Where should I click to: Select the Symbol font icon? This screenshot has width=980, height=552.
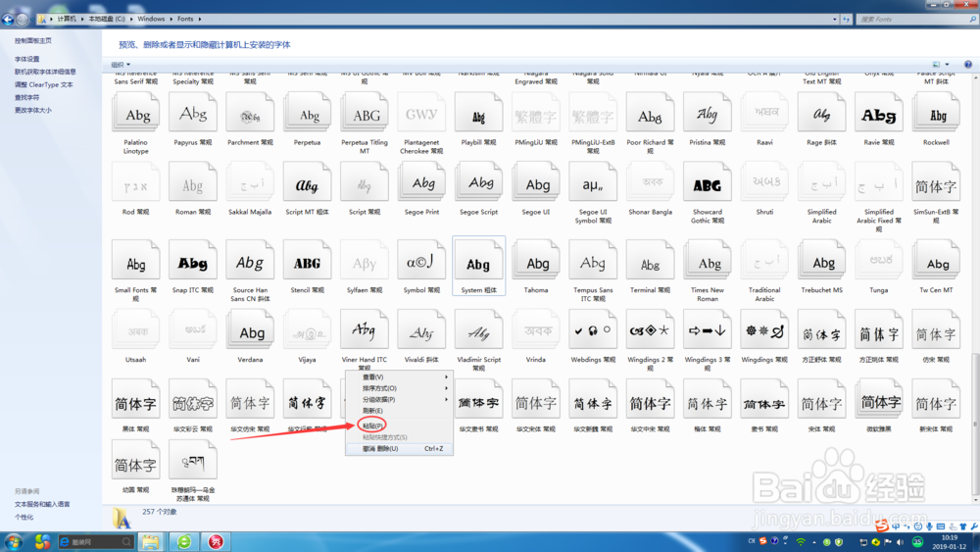421,260
